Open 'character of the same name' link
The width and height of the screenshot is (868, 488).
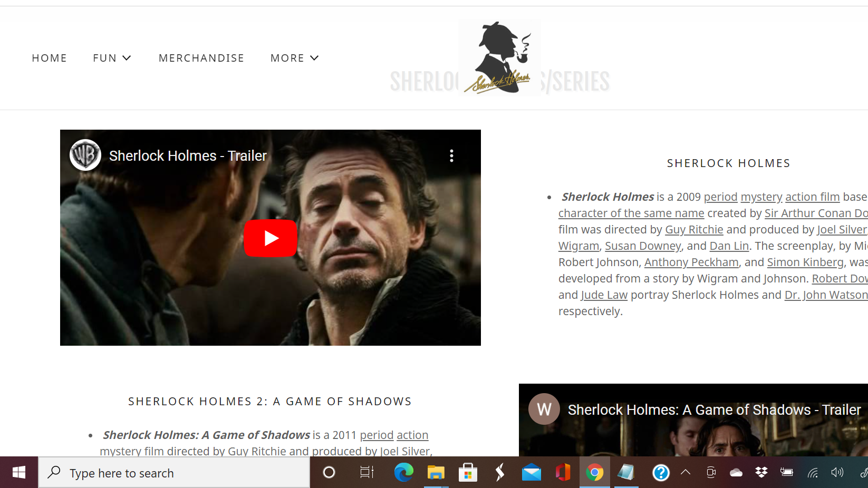631,213
